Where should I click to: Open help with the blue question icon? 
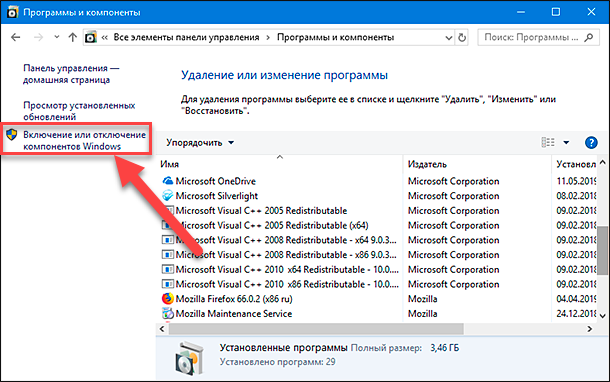pos(591,142)
